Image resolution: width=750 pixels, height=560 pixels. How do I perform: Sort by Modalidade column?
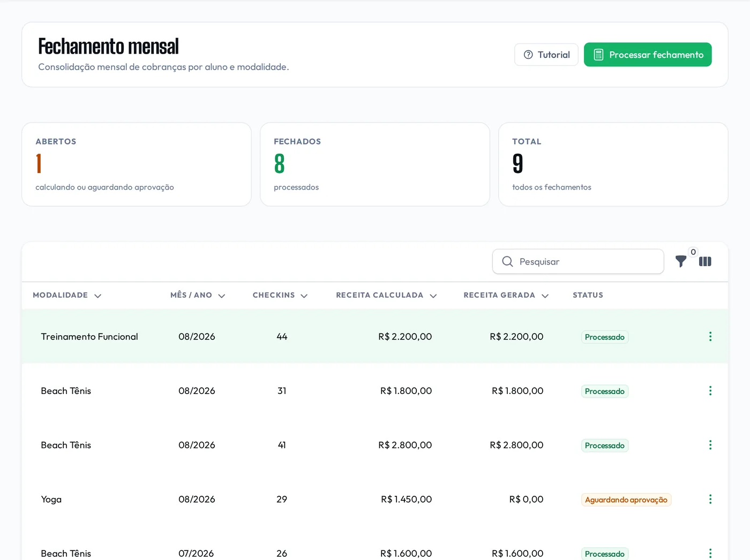coord(67,295)
